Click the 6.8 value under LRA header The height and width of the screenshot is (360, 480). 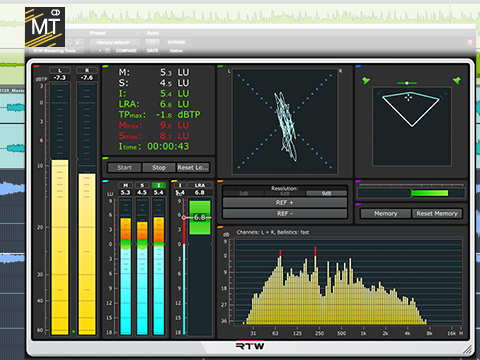point(200,192)
